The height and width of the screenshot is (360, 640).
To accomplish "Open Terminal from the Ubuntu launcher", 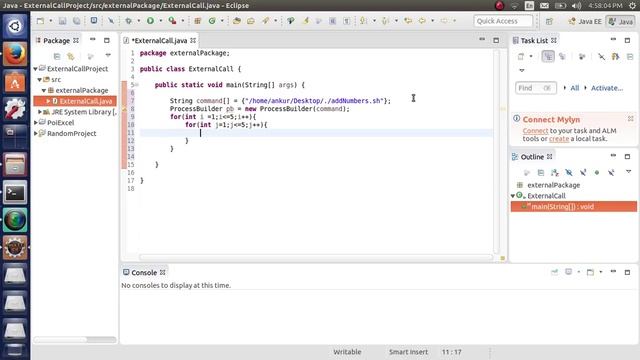I will click(x=15, y=192).
